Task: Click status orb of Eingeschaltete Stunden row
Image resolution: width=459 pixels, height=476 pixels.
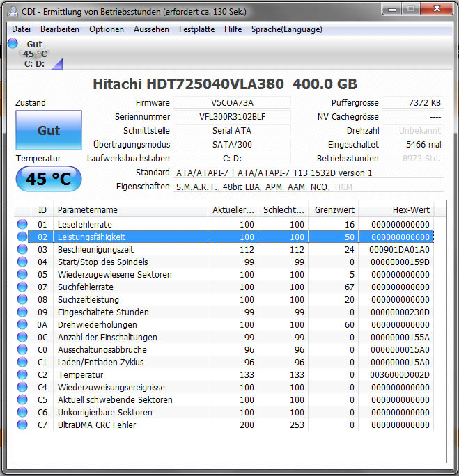Action: 22,312
